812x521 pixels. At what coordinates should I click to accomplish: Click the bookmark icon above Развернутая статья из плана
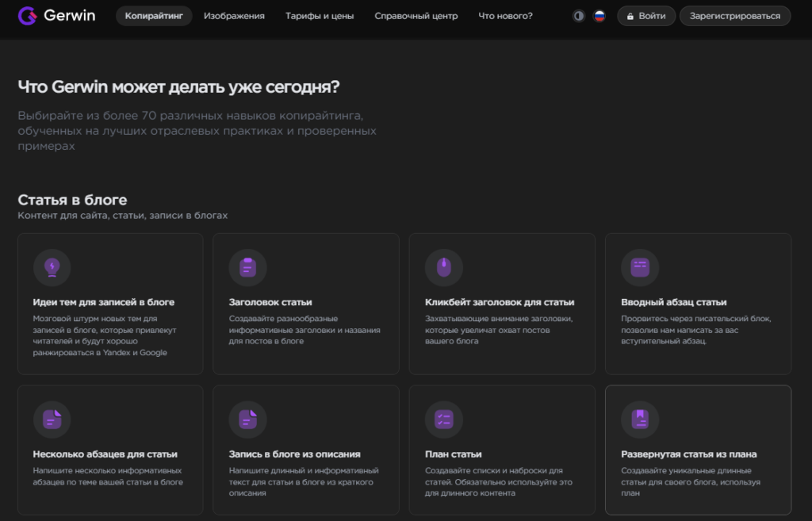(639, 419)
